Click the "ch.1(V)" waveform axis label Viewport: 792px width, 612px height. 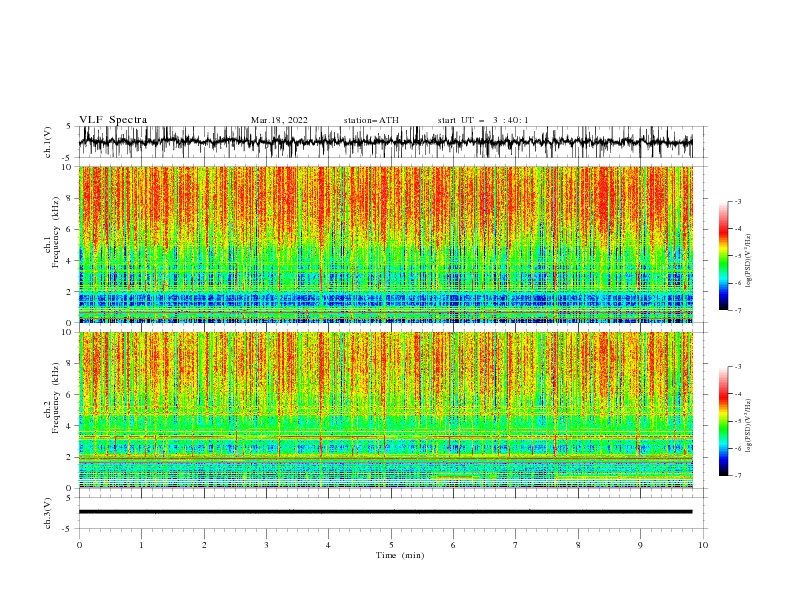coord(48,142)
